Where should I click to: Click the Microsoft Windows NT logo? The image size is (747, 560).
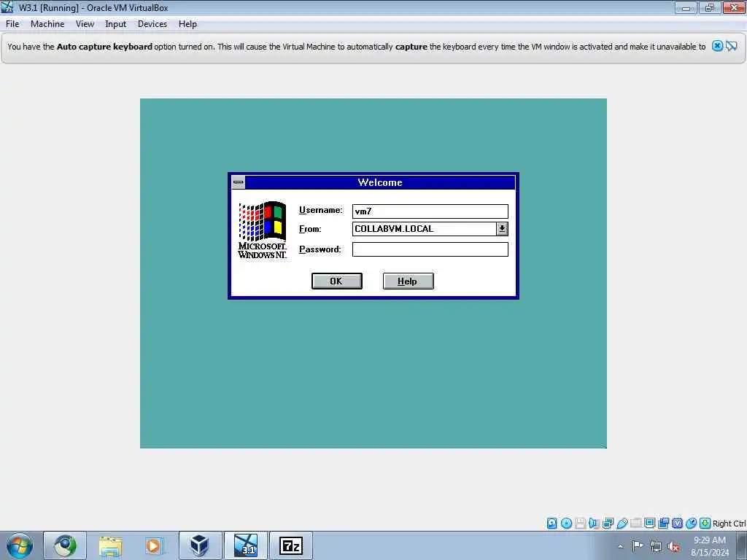click(x=263, y=230)
